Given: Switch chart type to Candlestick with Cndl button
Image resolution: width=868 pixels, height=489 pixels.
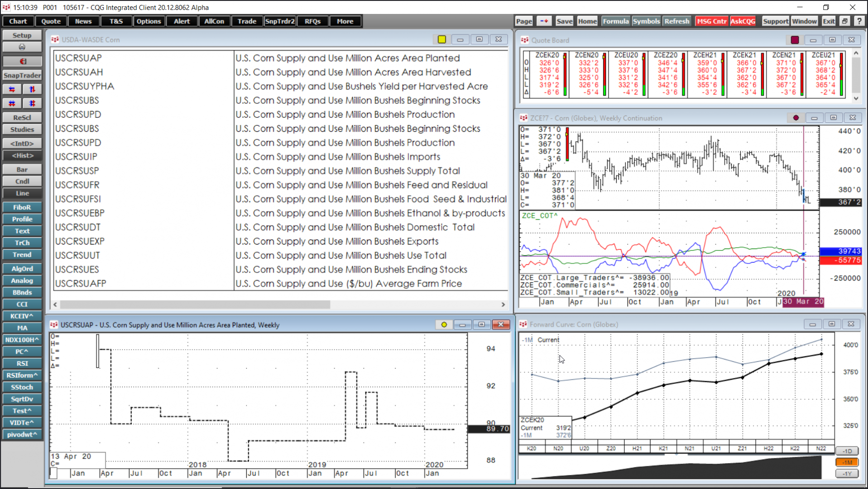Looking at the screenshot, I should tap(21, 181).
